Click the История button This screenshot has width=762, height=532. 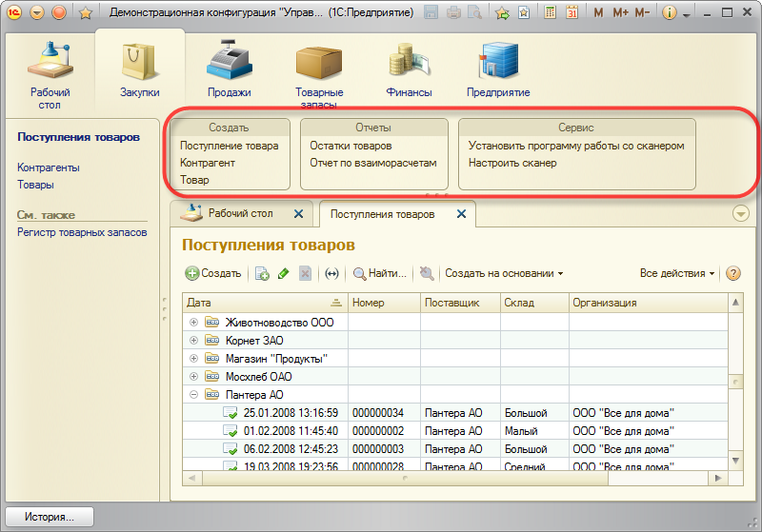[50, 517]
